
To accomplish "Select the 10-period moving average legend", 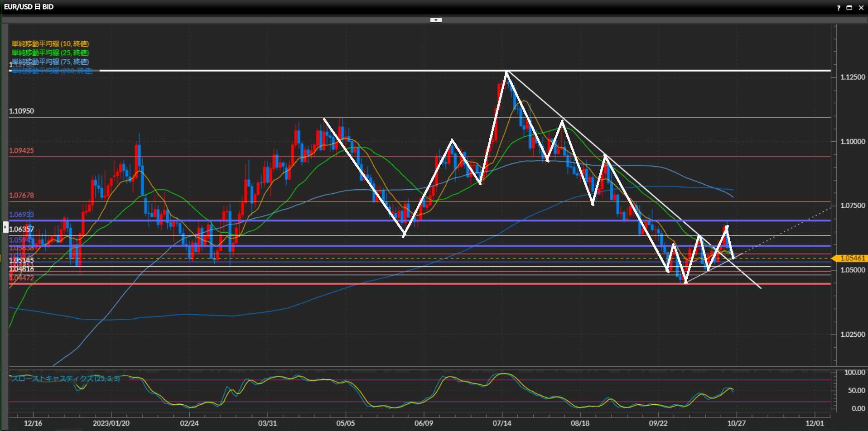I will 50,44.
